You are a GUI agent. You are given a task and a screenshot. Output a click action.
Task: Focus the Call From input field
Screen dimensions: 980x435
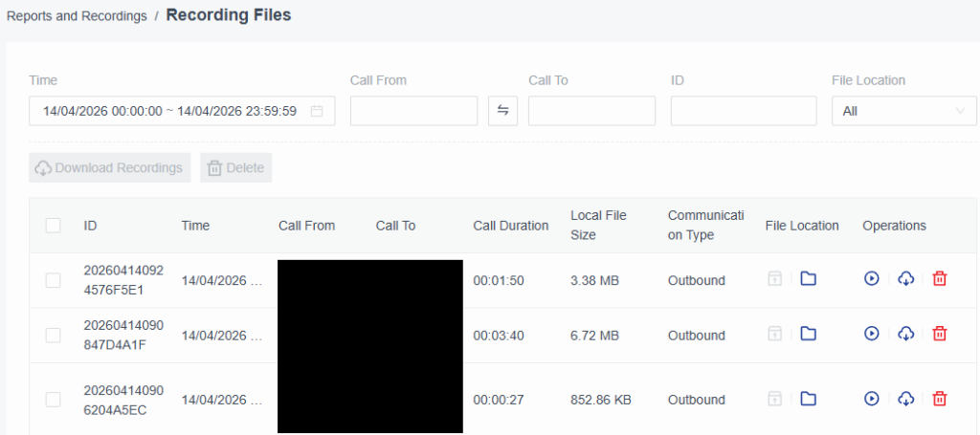[x=413, y=111]
